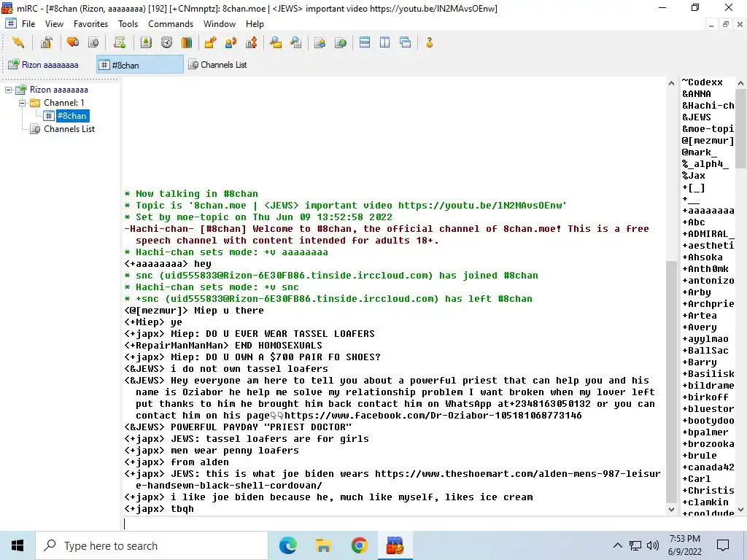747x560 pixels.
Task: Select ~Codexx in the nick list
Action: (x=703, y=82)
